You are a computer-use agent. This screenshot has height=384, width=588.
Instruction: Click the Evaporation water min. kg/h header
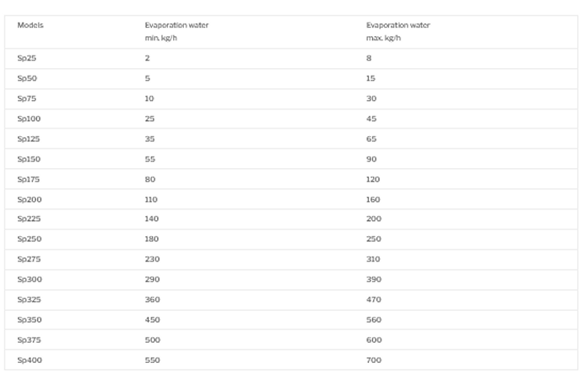[x=176, y=31]
